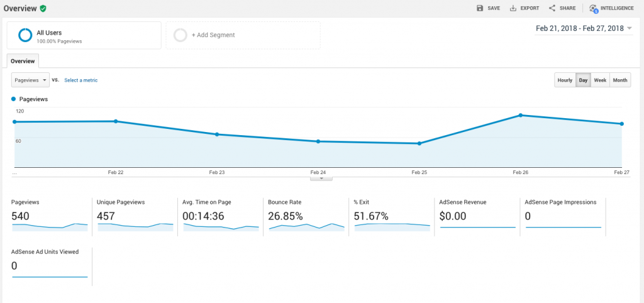644x303 pixels.
Task: Click the + Add Segment box
Action: pyautogui.click(x=242, y=35)
